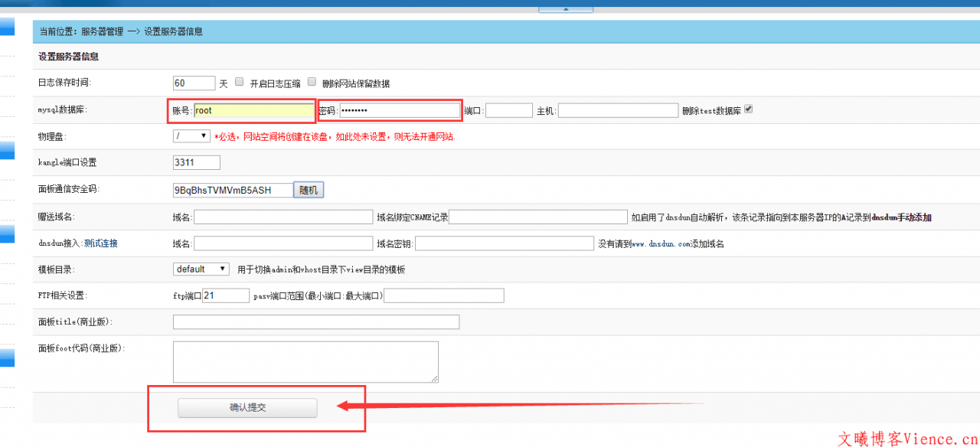Viewport: 980px width, 447px height.
Task: Click the mysql 账号 root field
Action: tap(253, 110)
